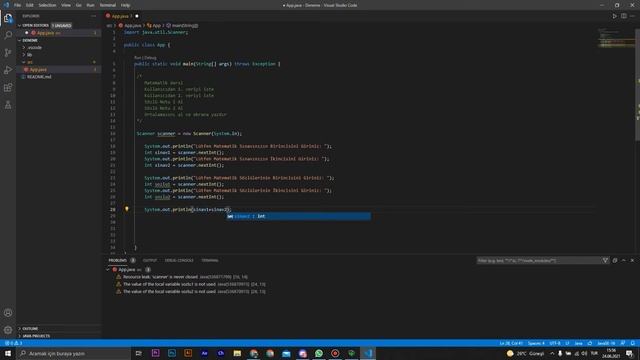
Task: Maximize the bottom panel with chevron up
Action: [624, 260]
